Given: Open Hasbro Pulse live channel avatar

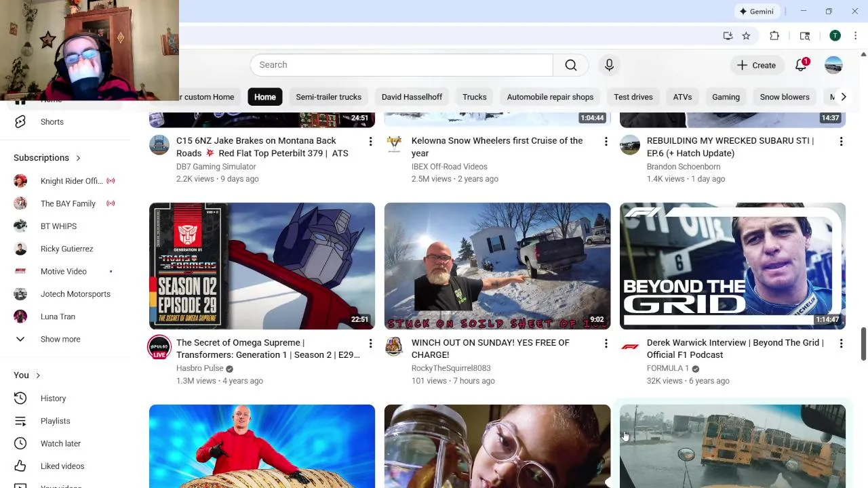Looking at the screenshot, I should pos(159,348).
